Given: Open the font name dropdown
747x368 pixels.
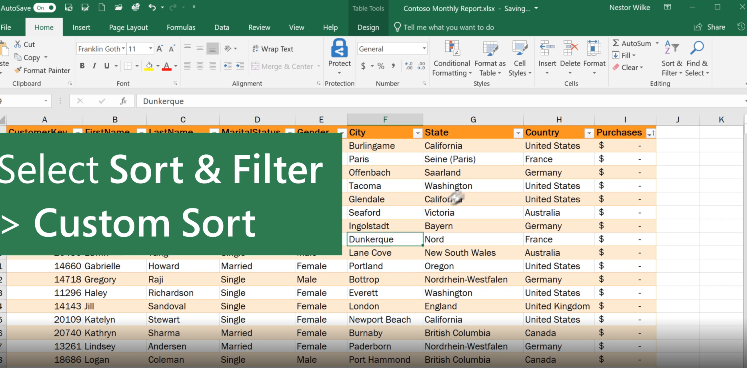Looking at the screenshot, I should [x=123, y=49].
